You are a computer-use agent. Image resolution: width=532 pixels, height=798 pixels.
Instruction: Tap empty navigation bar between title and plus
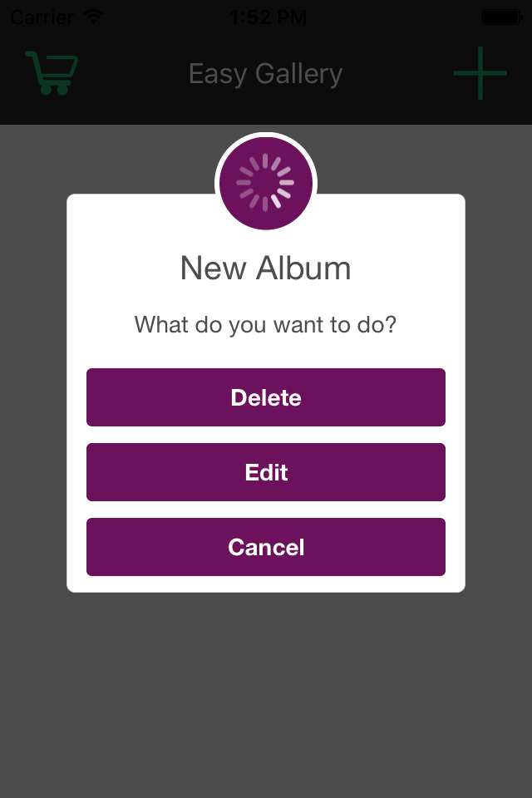(398, 74)
